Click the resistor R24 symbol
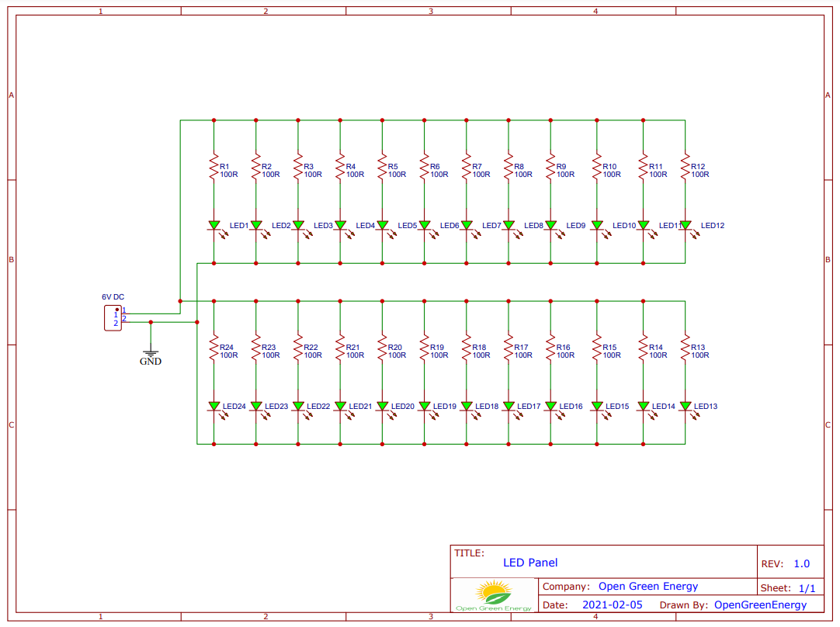The height and width of the screenshot is (627, 840). coord(213,350)
